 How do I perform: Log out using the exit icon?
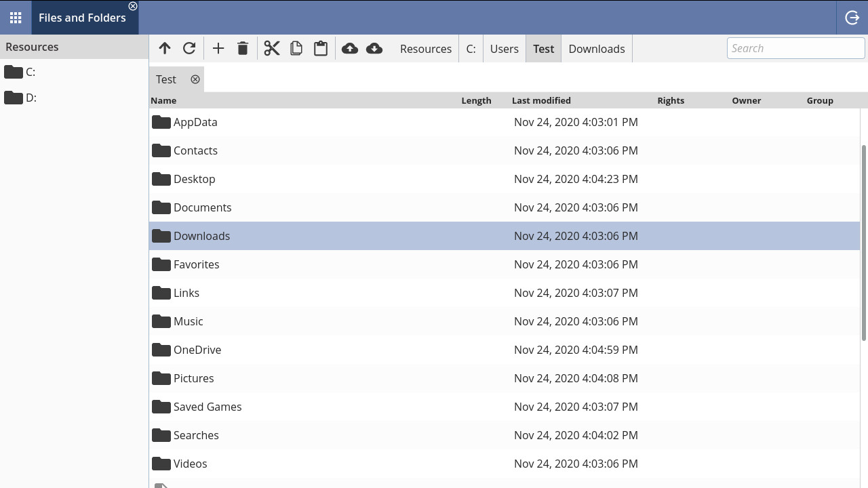tap(852, 18)
